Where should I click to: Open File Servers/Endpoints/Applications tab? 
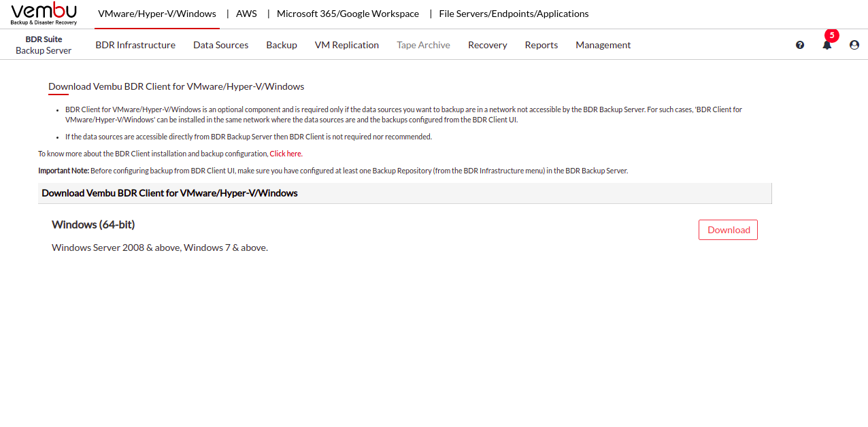tap(514, 14)
